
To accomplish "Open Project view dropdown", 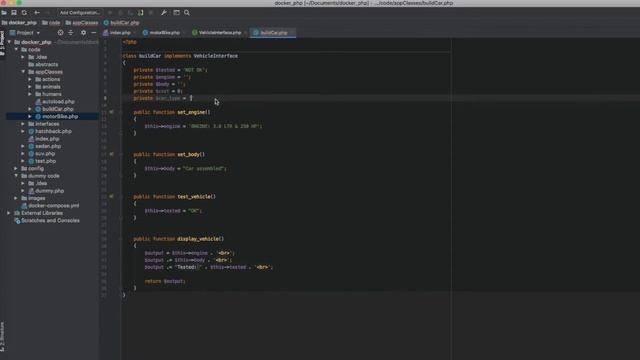I will [25, 33].
